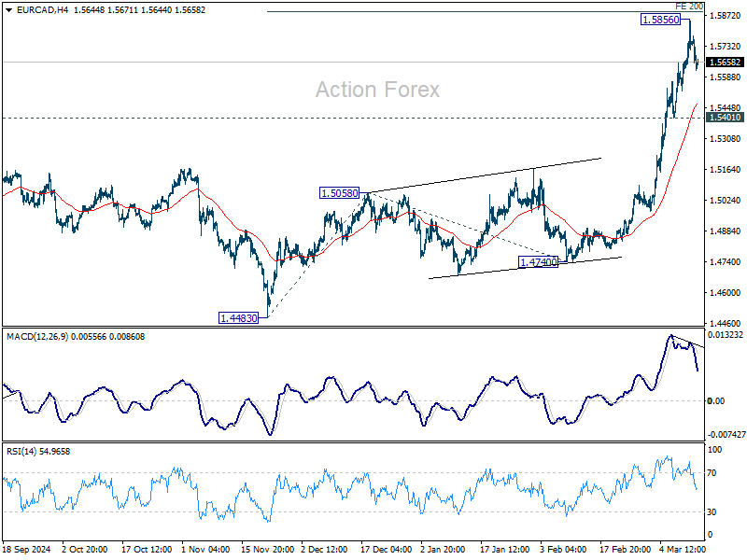Select the FE 200 projection label
Image resolution: width=747 pixels, height=560 pixels.
[689, 7]
